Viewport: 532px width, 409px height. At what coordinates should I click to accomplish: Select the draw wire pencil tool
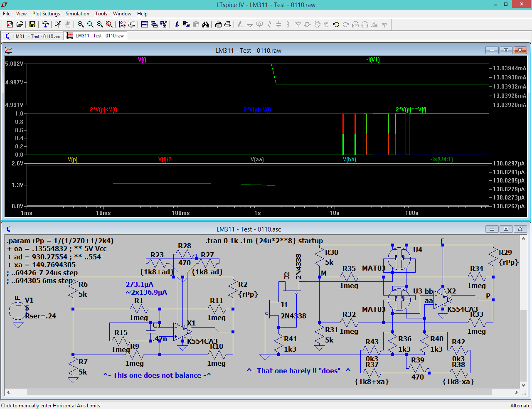click(241, 25)
